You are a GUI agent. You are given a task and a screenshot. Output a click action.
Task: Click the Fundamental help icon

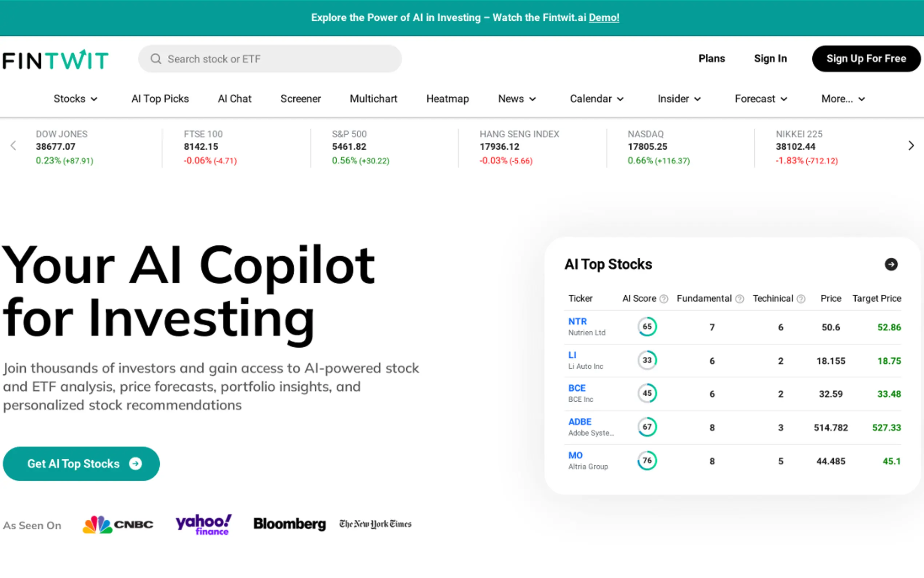click(x=740, y=299)
